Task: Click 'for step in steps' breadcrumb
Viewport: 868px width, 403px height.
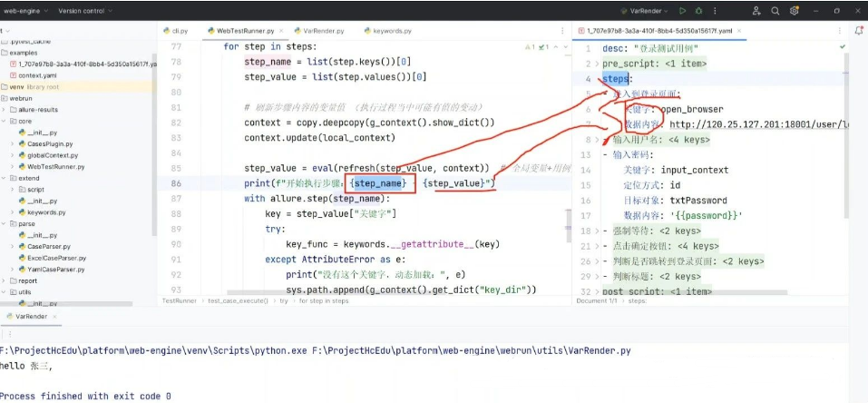Action: pyautogui.click(x=324, y=301)
